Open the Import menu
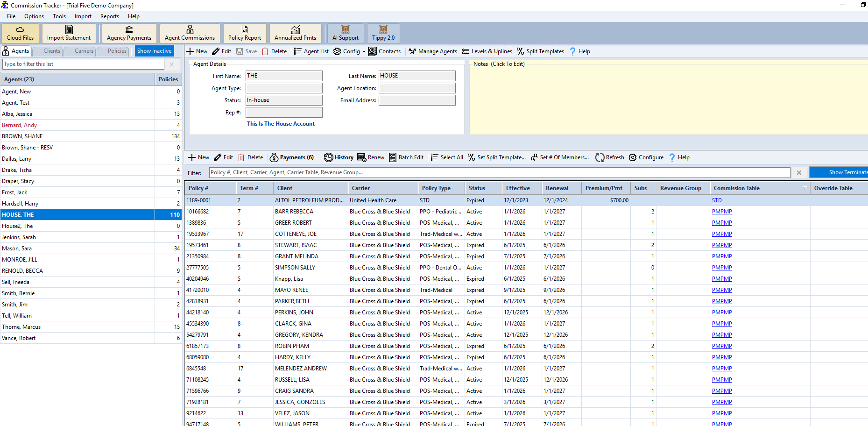This screenshot has width=868, height=426. click(x=83, y=16)
